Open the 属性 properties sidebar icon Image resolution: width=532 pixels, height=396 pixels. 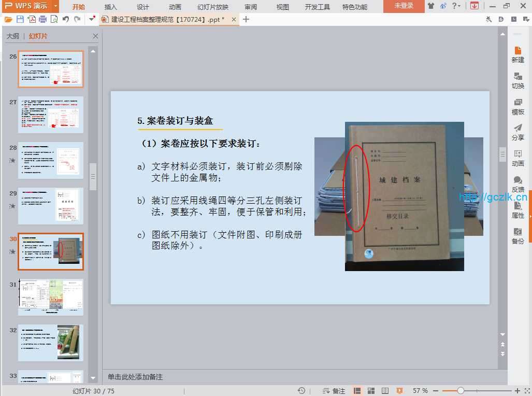[517, 210]
